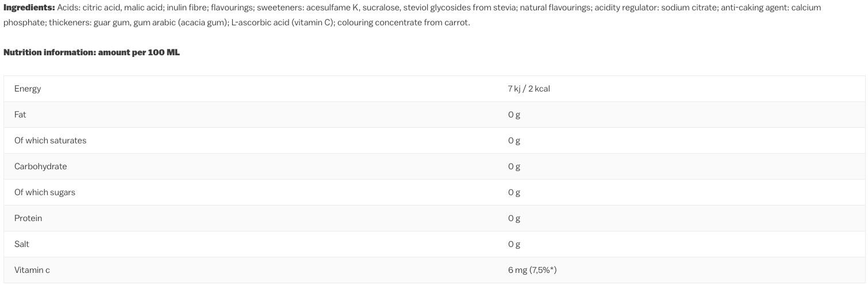Select the Carbohydrate row label

click(40, 166)
